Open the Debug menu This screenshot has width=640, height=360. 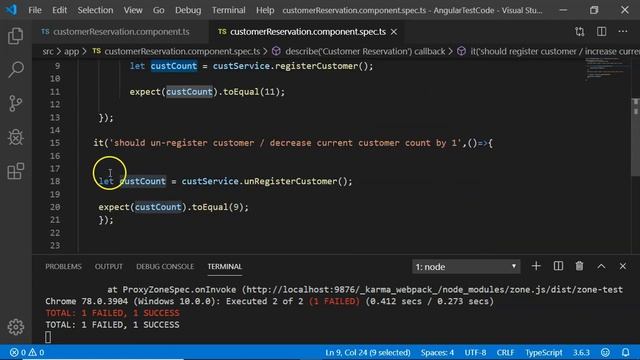click(188, 10)
